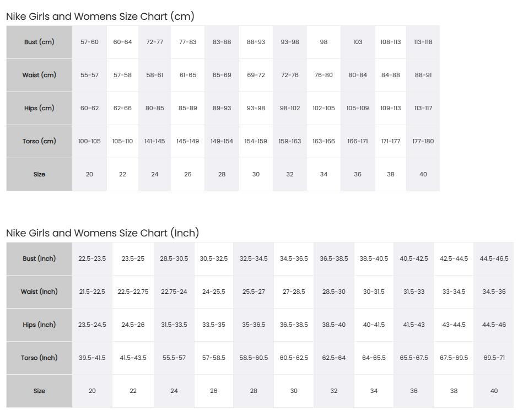Screen dimensions: 523x420
Task: Select waist cell 22.5-22.75 in inch chart
Action: click(133, 292)
